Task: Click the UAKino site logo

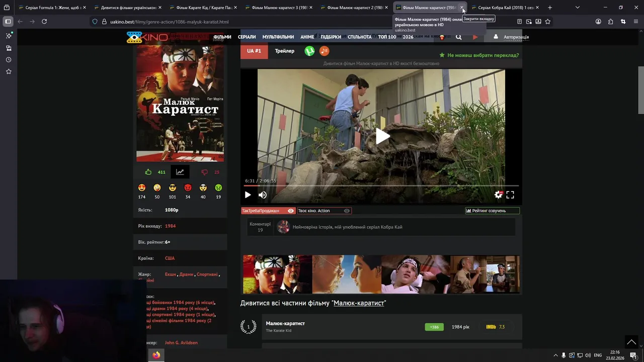Action: click(147, 37)
